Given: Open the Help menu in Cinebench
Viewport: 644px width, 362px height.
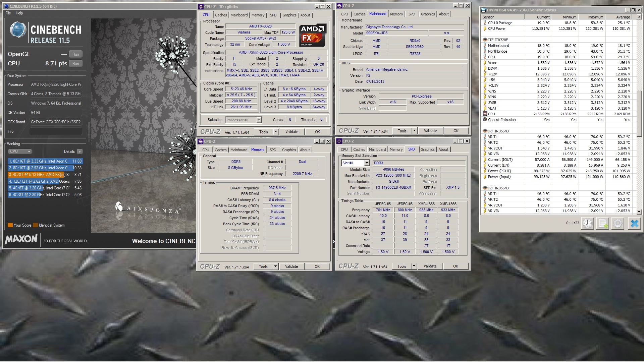Looking at the screenshot, I should tap(19, 13).
